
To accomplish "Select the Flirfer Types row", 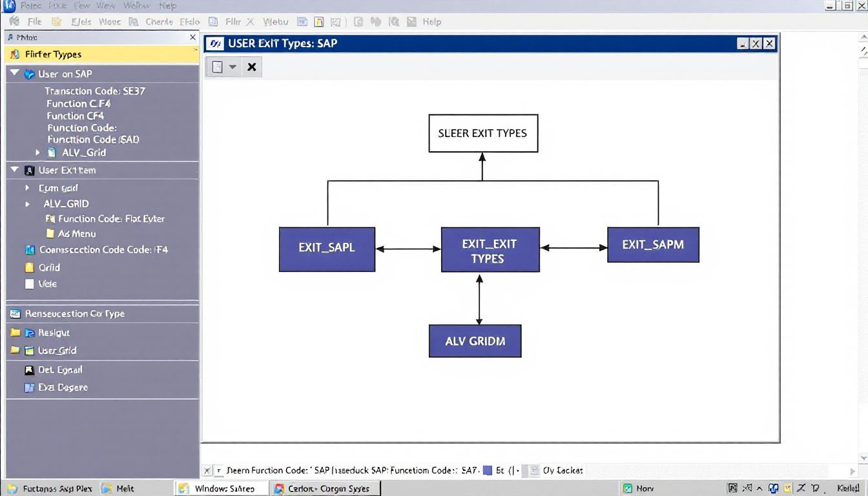I will pyautogui.click(x=102, y=54).
